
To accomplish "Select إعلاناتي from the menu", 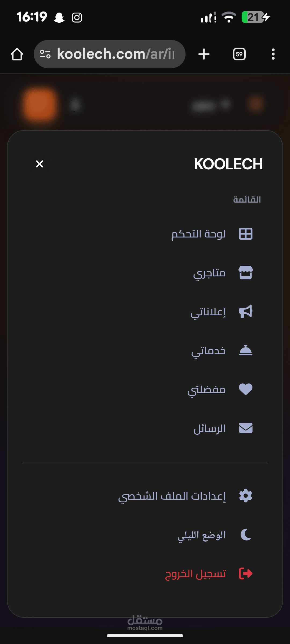I will 208,312.
